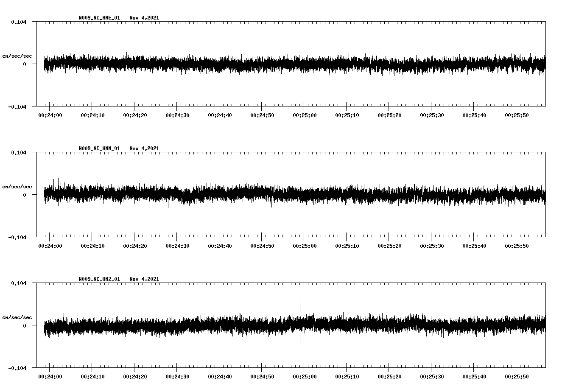Click the N009_NC_HNZ_01 plot title
This screenshot has height=392, width=576.
click(x=99, y=279)
